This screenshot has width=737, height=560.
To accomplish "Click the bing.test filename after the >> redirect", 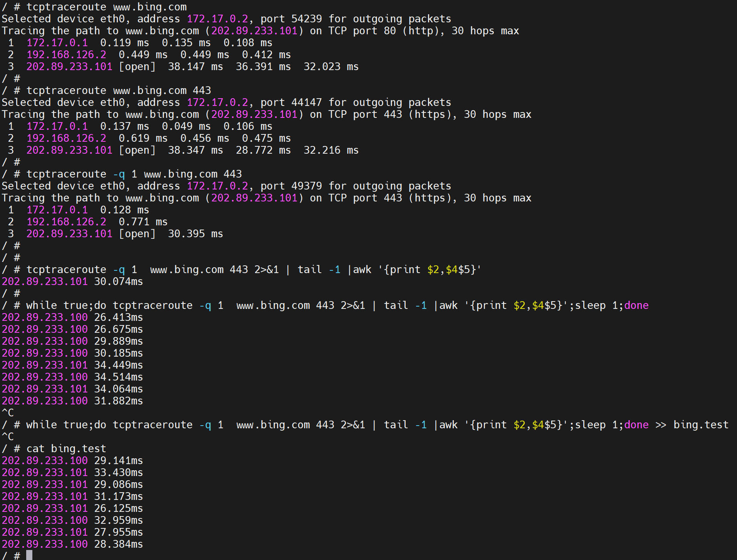I will pyautogui.click(x=701, y=425).
